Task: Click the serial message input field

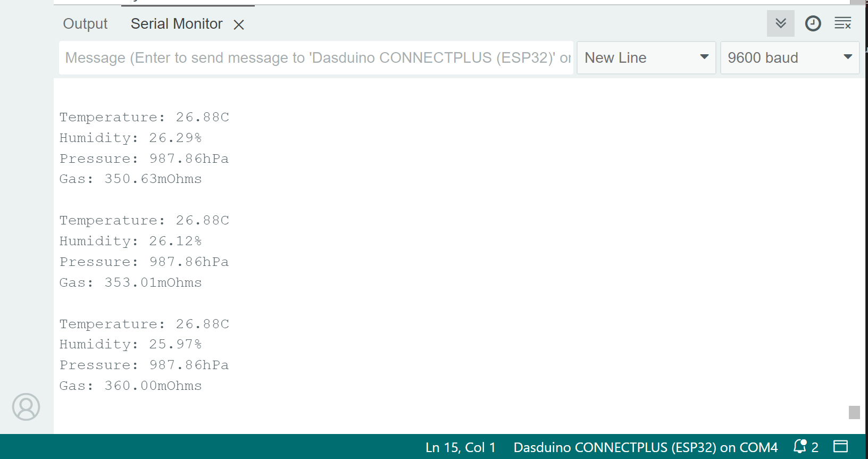Action: pos(316,57)
